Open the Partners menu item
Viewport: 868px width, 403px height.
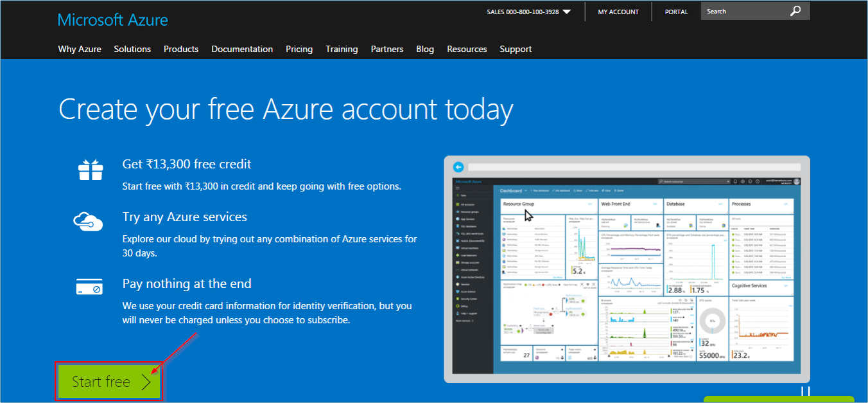(387, 49)
